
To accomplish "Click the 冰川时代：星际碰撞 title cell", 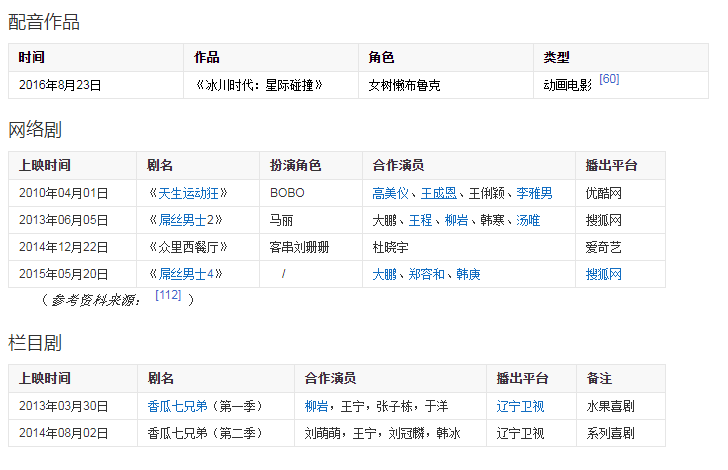I will click(x=260, y=85).
